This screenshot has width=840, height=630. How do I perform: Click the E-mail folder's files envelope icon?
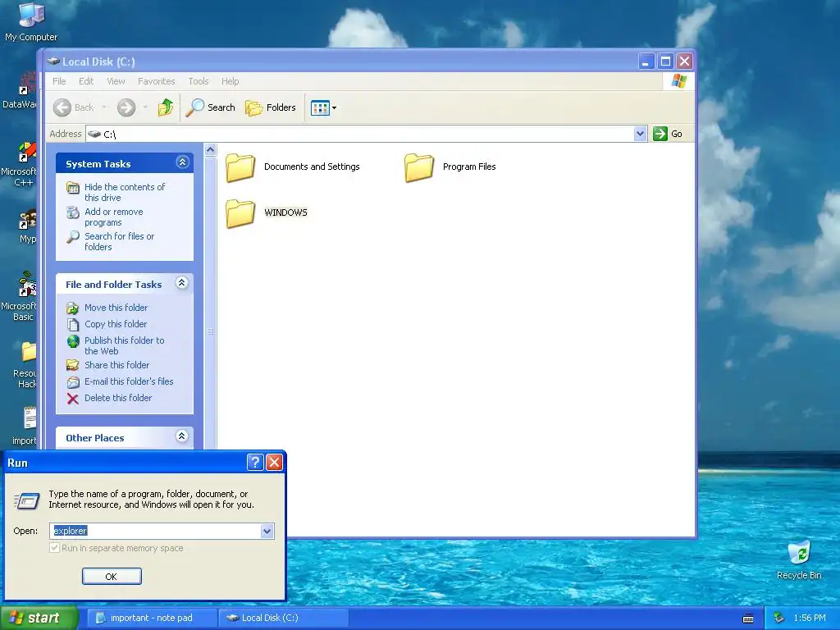pos(73,382)
